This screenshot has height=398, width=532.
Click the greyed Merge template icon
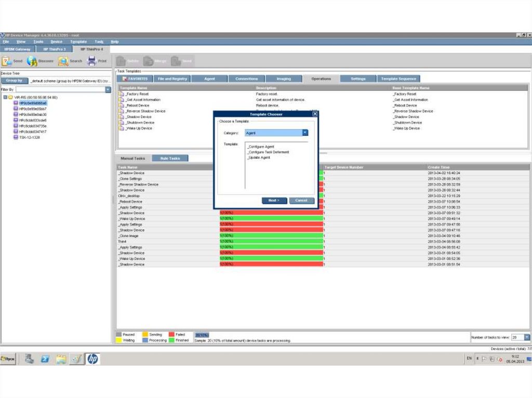click(148, 61)
